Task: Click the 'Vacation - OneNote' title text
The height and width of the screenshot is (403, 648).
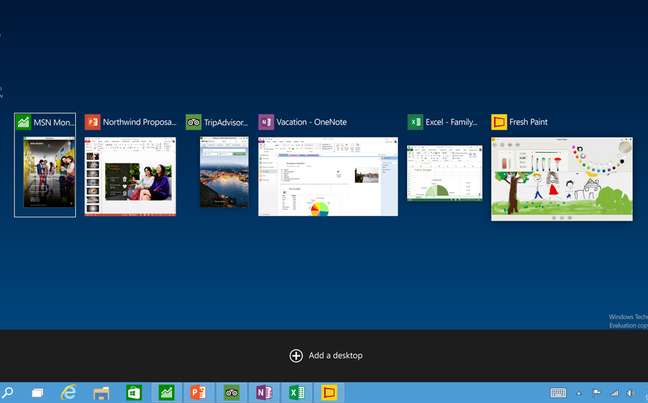Action: pos(312,122)
